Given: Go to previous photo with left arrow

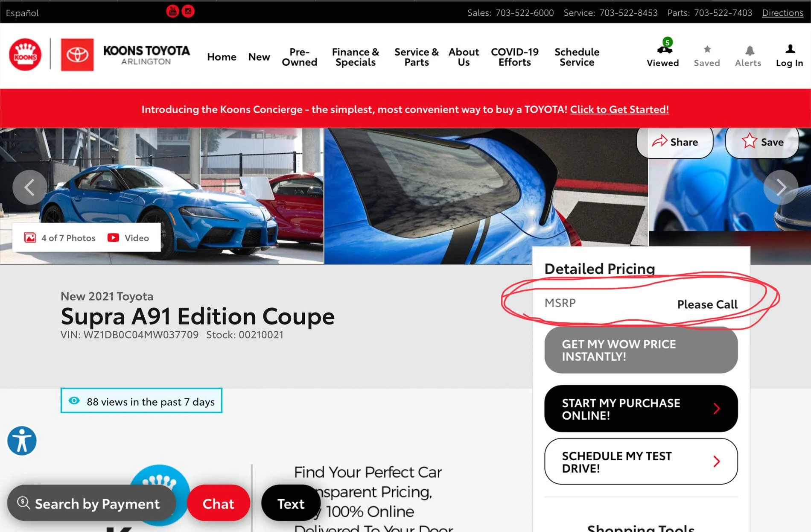Looking at the screenshot, I should click(29, 187).
